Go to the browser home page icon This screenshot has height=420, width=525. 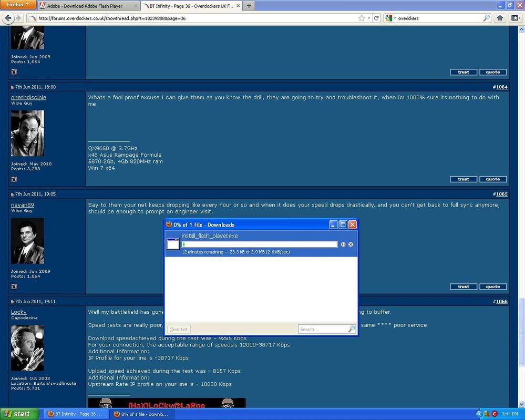pyautogui.click(x=500, y=18)
